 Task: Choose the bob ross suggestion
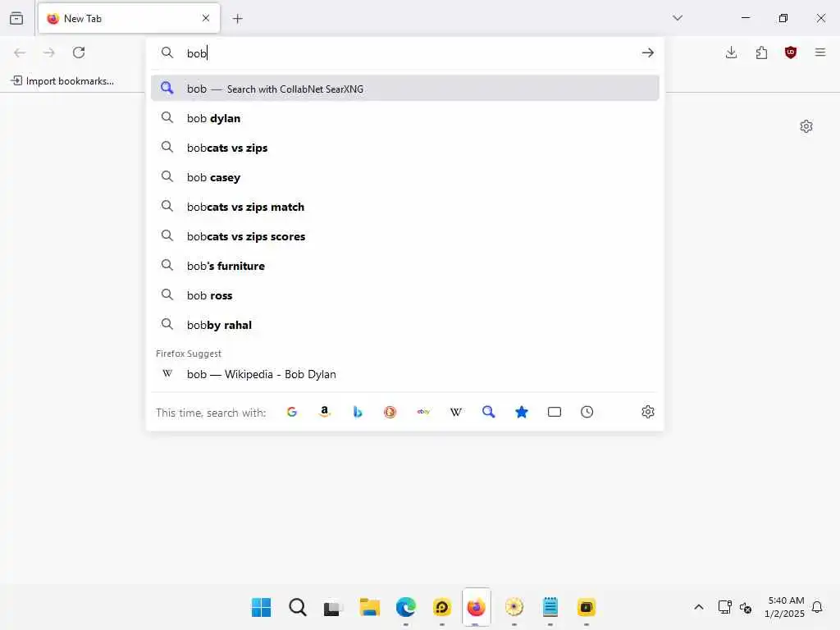[405, 295]
